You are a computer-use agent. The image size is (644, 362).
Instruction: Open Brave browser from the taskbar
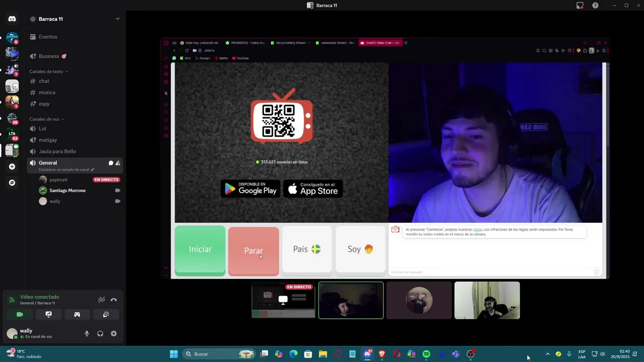coord(382,354)
